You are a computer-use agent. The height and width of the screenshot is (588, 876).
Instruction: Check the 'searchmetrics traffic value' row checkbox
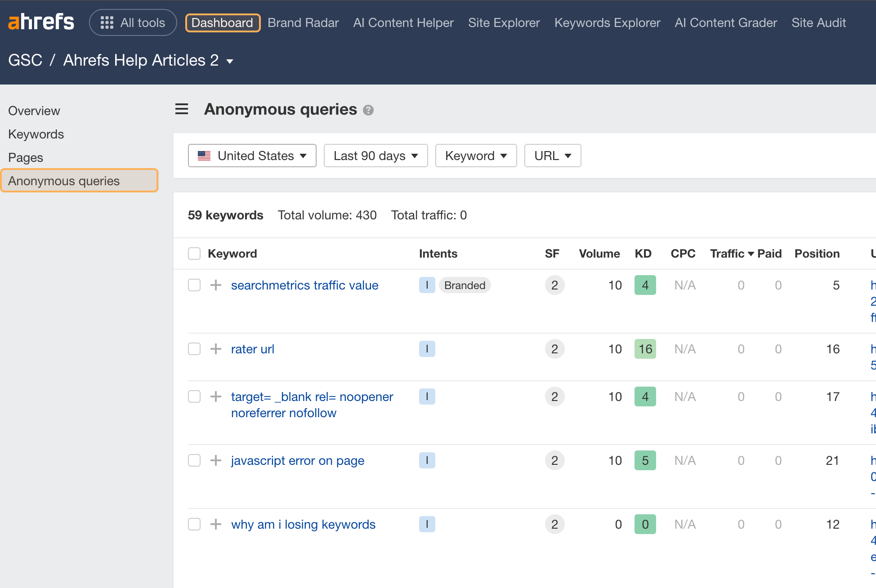pyautogui.click(x=194, y=285)
